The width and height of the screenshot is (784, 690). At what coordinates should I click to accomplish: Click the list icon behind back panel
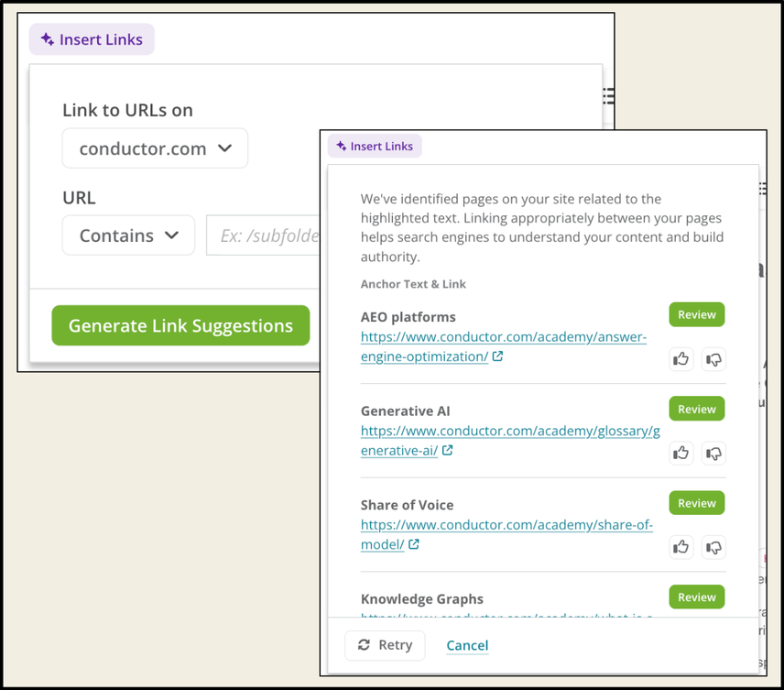tap(608, 95)
